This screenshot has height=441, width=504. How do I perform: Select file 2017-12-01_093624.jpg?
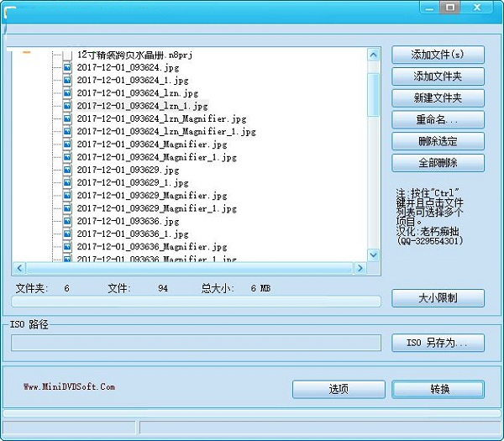click(x=128, y=67)
